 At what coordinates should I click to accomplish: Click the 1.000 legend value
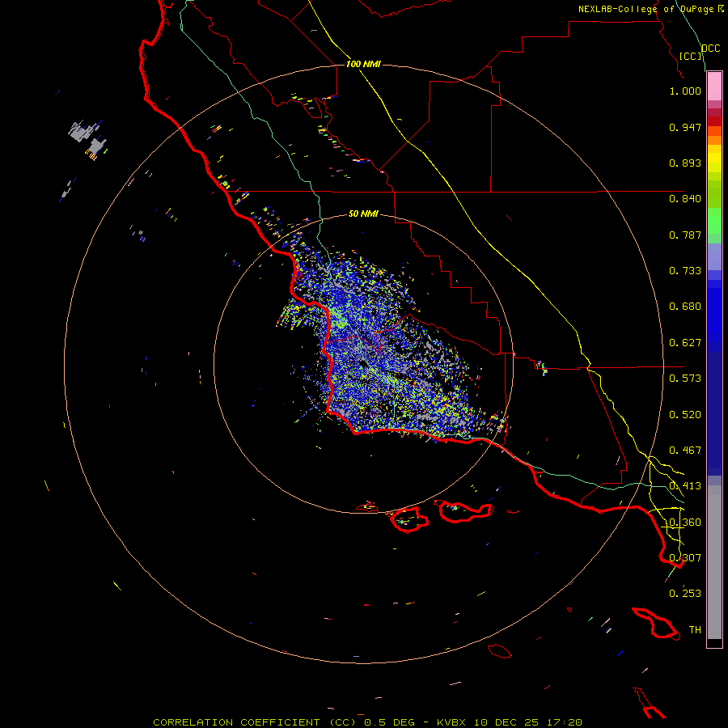685,91
